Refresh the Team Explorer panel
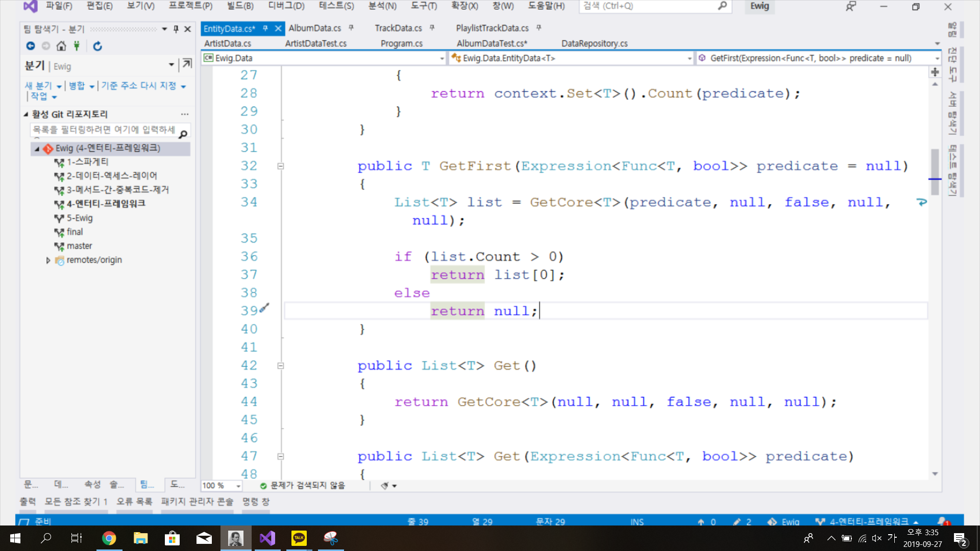 point(97,46)
